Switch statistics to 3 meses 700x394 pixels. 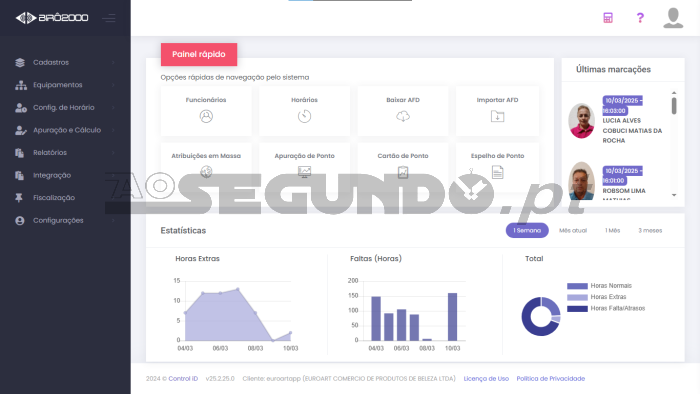click(x=650, y=230)
